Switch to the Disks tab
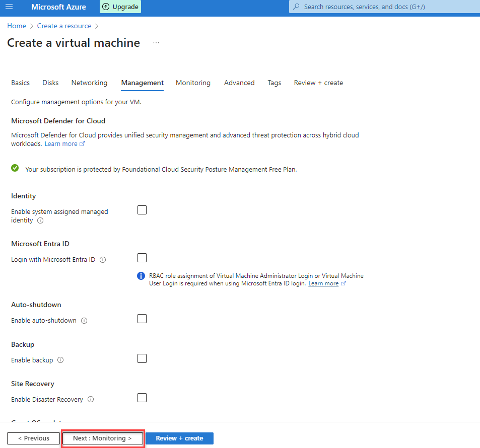The height and width of the screenshot is (448, 480). pyautogui.click(x=50, y=83)
